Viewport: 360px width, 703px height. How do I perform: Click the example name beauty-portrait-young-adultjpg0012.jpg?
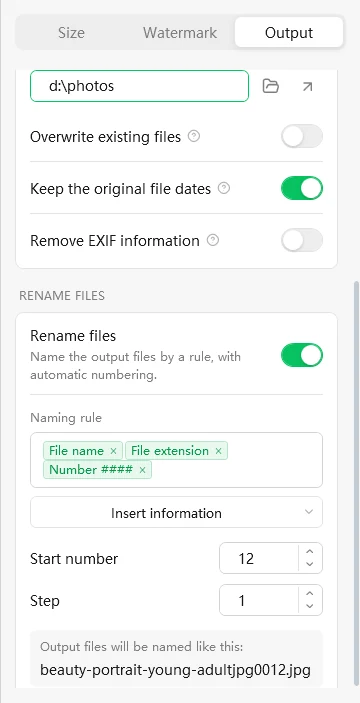(x=175, y=671)
